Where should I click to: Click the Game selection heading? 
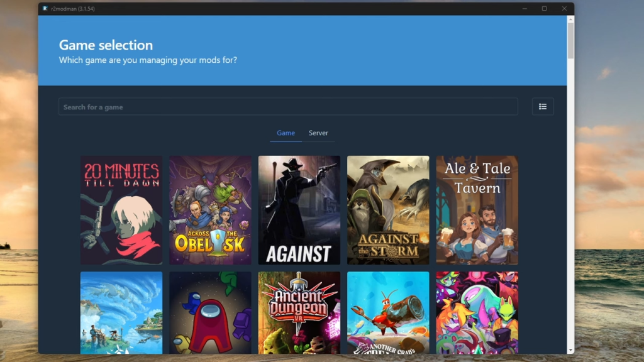point(106,45)
